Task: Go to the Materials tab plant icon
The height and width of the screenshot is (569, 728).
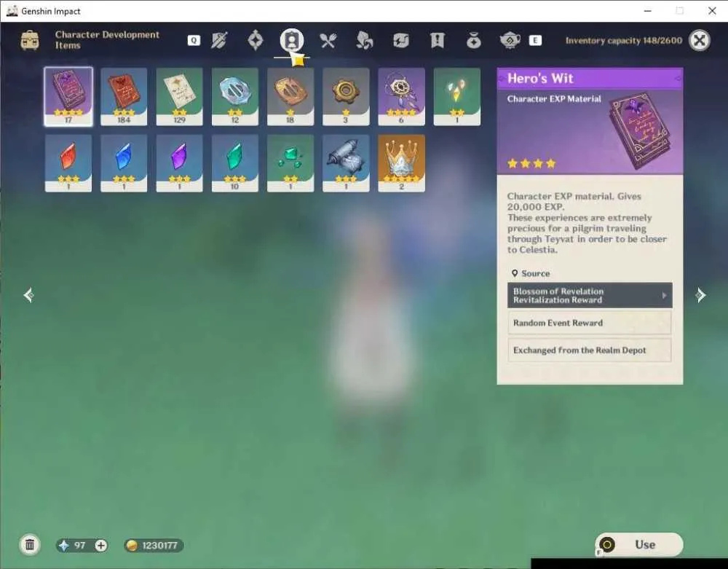Action: coord(365,40)
